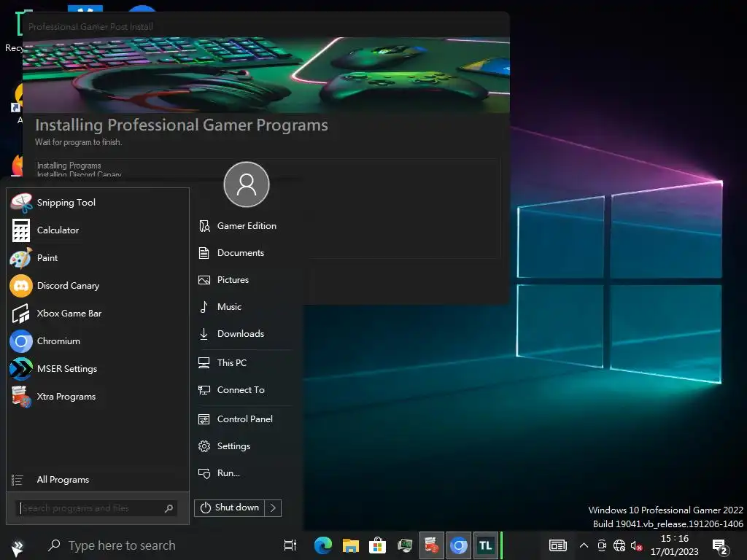Open the Recycle Bin desktop icon
This screenshot has width=747, height=560.
click(15, 31)
